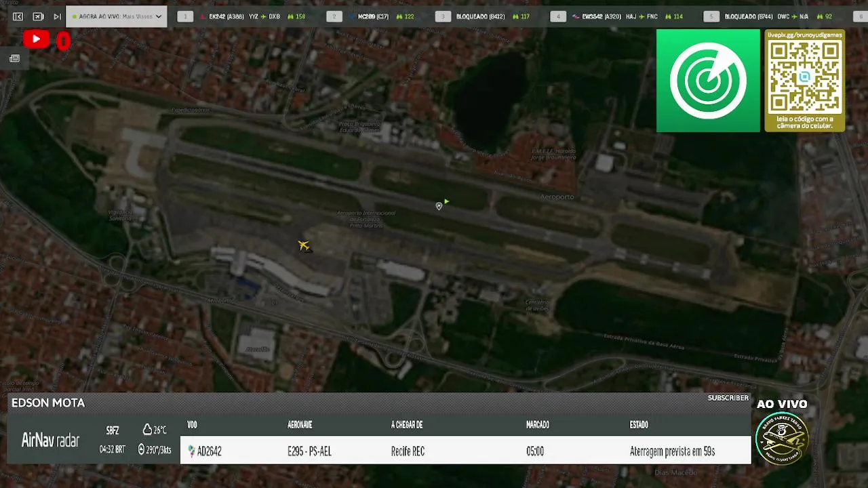Click viewer count 92 binoculars icon
868x488 pixels.
[x=820, y=16]
